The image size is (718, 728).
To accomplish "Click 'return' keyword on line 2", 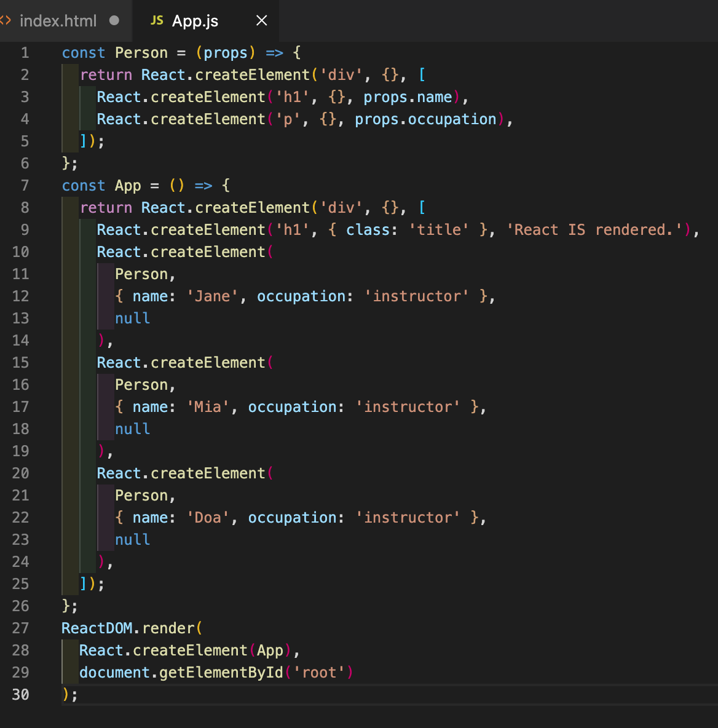I will coord(106,75).
